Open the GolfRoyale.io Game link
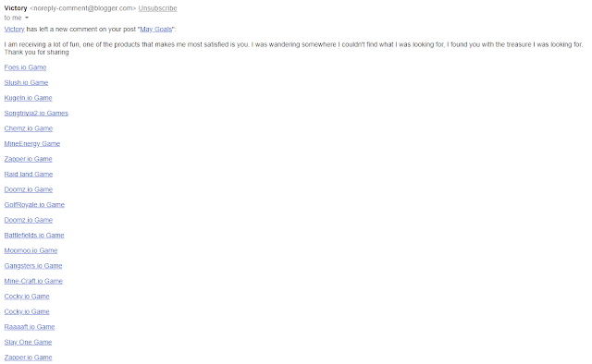 [x=34, y=205]
